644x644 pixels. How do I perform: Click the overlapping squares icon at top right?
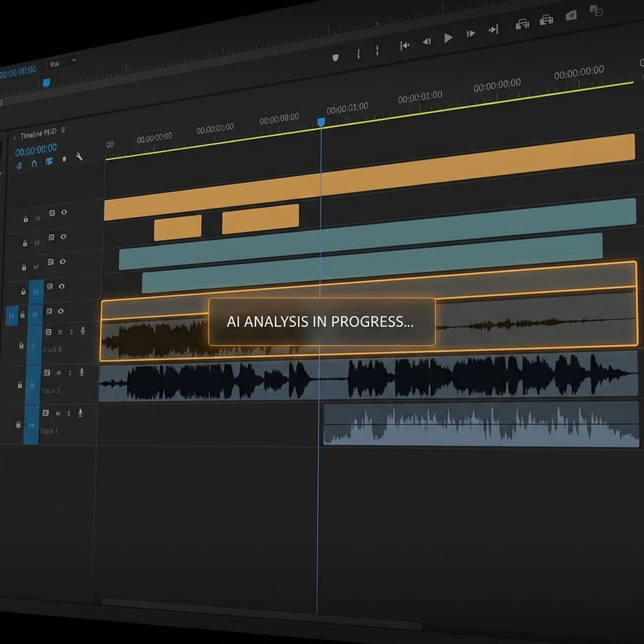click(596, 10)
